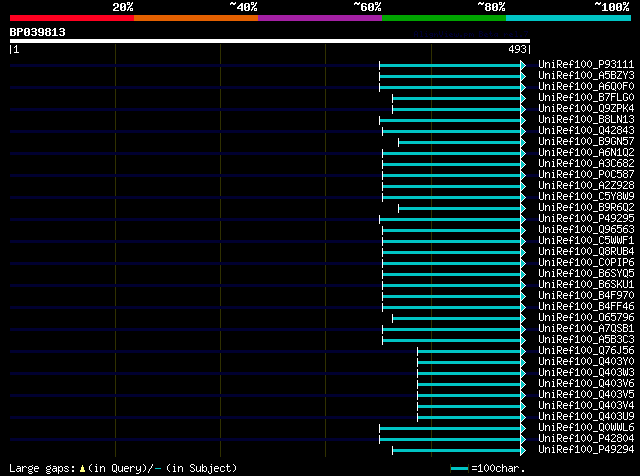Click the query end position label 493
640x476 pixels.
(517, 50)
